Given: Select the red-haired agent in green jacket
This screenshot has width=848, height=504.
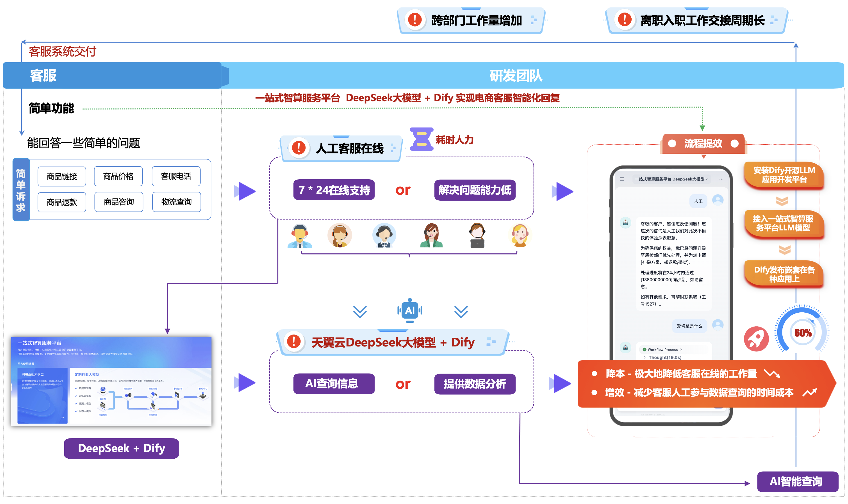Looking at the screenshot, I should 431,235.
